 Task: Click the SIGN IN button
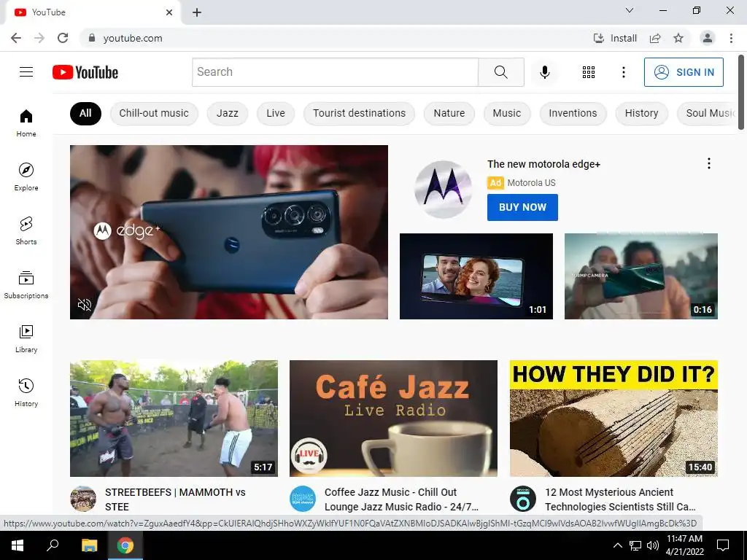[x=684, y=72]
